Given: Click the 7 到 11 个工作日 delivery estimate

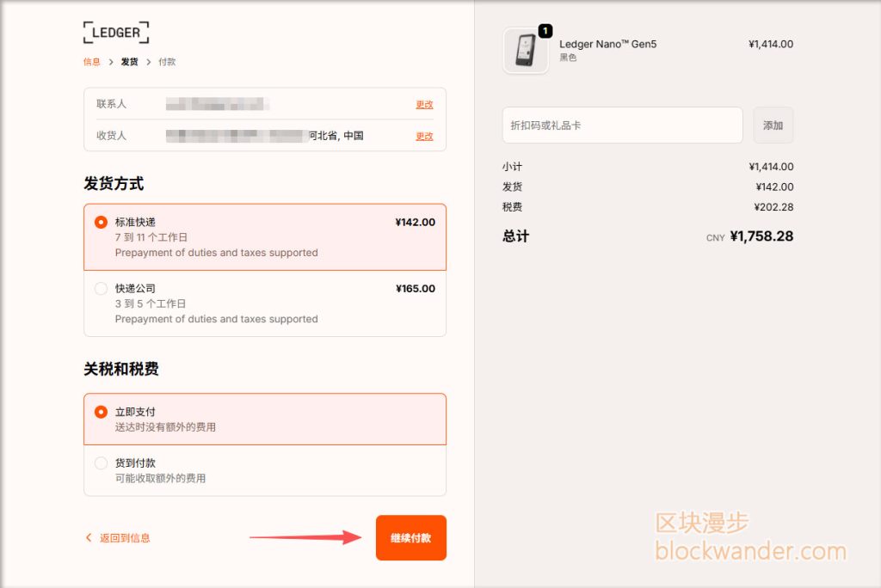Looking at the screenshot, I should [151, 237].
